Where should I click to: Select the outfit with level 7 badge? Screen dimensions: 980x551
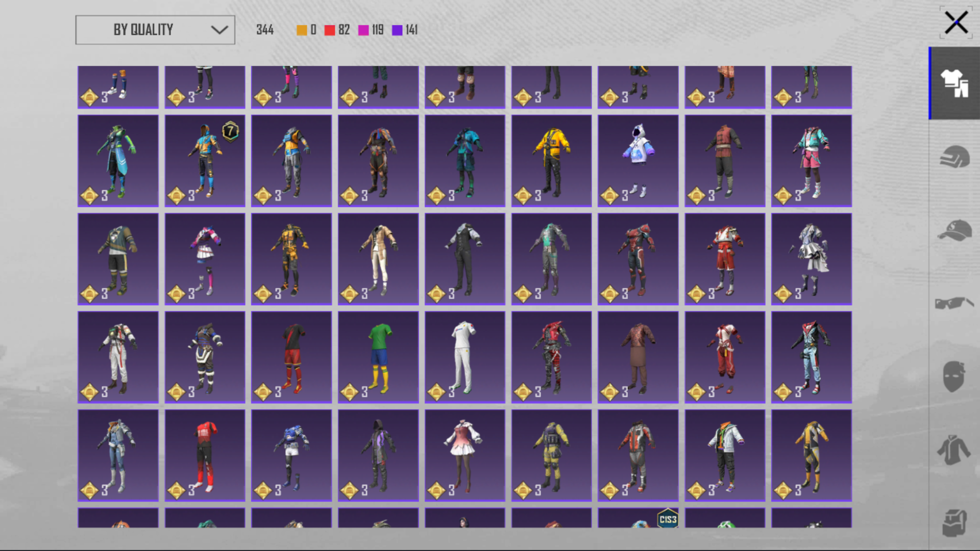click(x=205, y=161)
